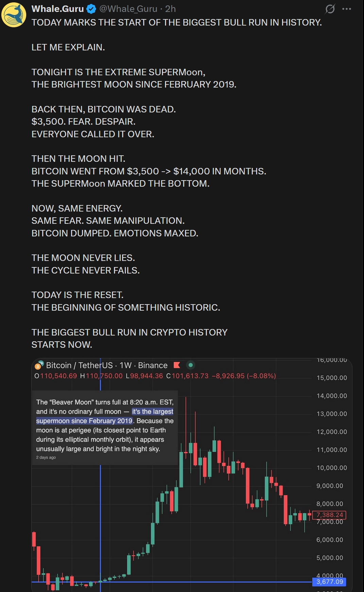This screenshot has width=364, height=592.
Task: Click the blue 3,677.09 price line label
Action: [x=329, y=582]
